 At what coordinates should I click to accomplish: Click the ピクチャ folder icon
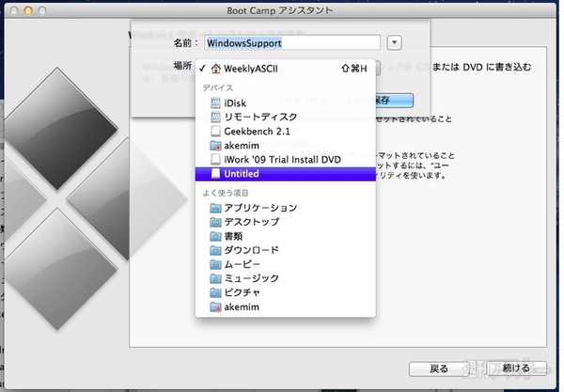215,292
